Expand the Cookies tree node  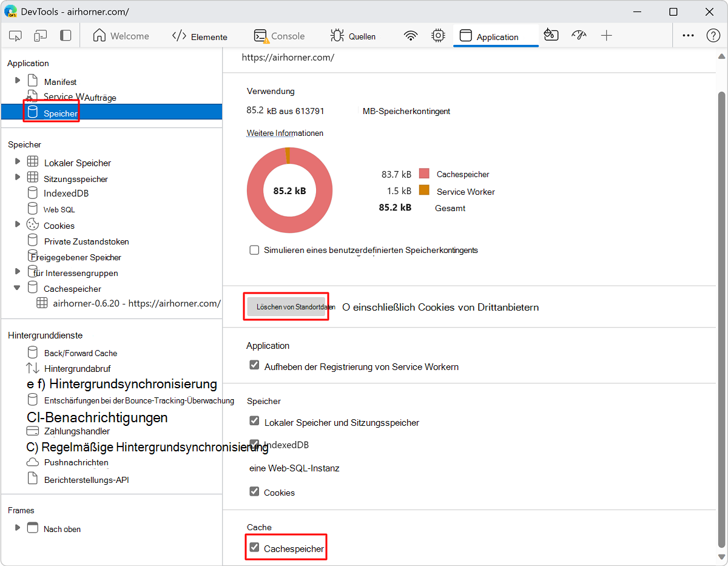18,224
